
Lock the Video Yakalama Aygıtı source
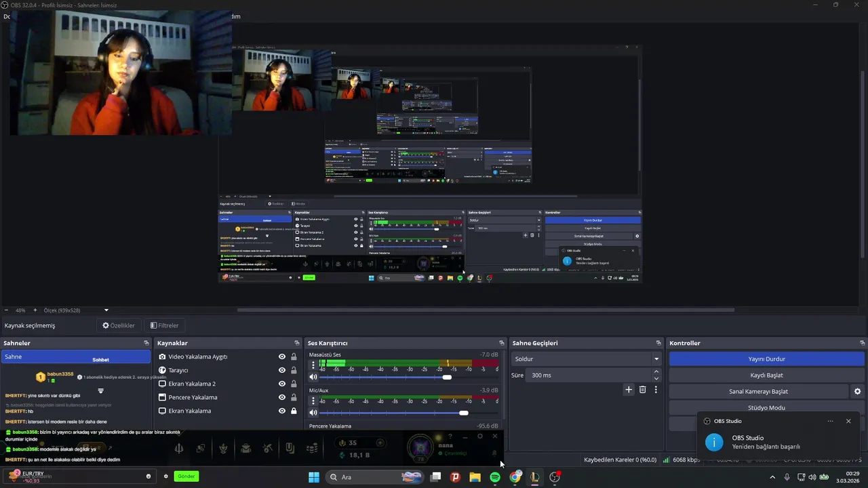coord(294,357)
